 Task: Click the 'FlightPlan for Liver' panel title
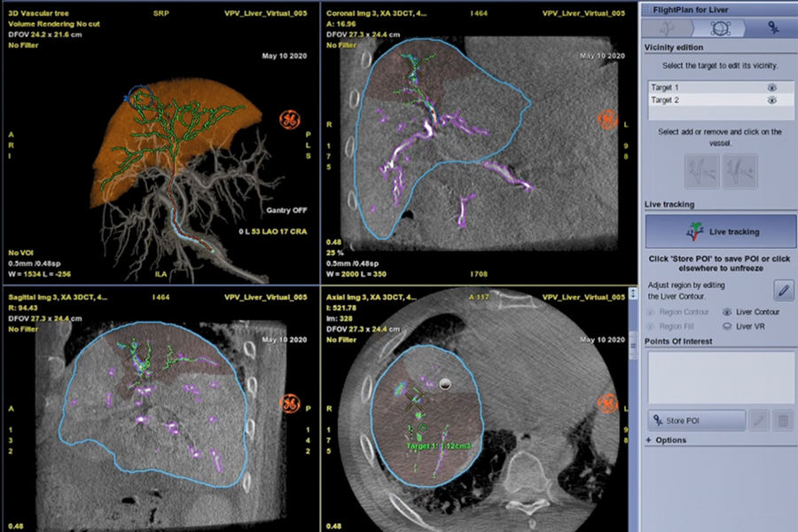(x=690, y=10)
